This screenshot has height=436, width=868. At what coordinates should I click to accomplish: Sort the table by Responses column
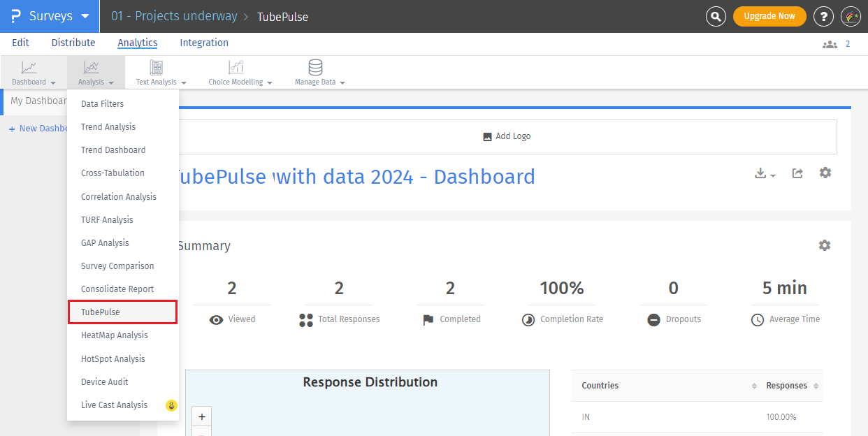[x=816, y=386]
